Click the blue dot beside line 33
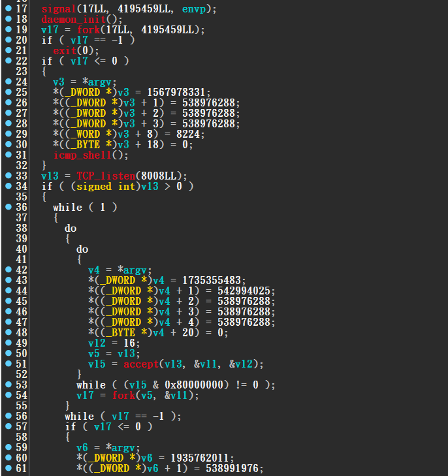Image resolution: width=448 pixels, height=476 pixels. click(x=8, y=175)
